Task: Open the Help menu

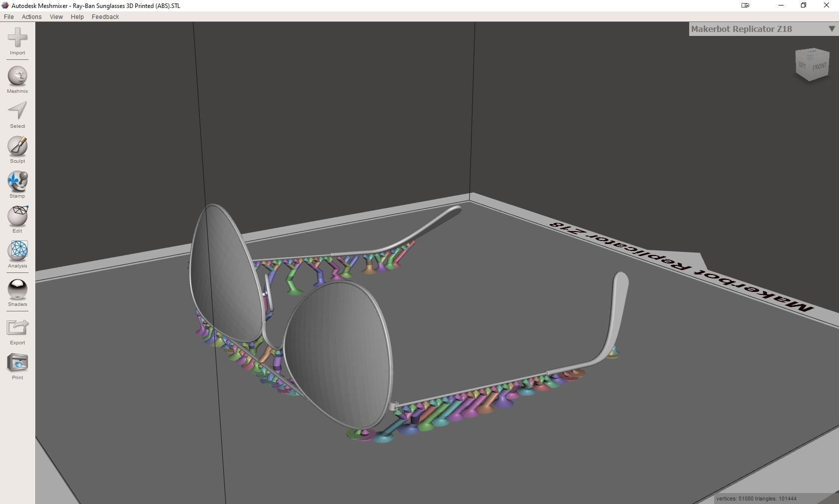Action: [x=77, y=16]
